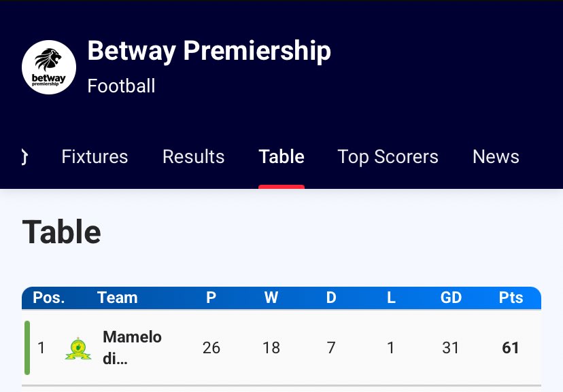Viewport: 563px width, 392px height.
Task: Select the Table tab
Action: [281, 157]
